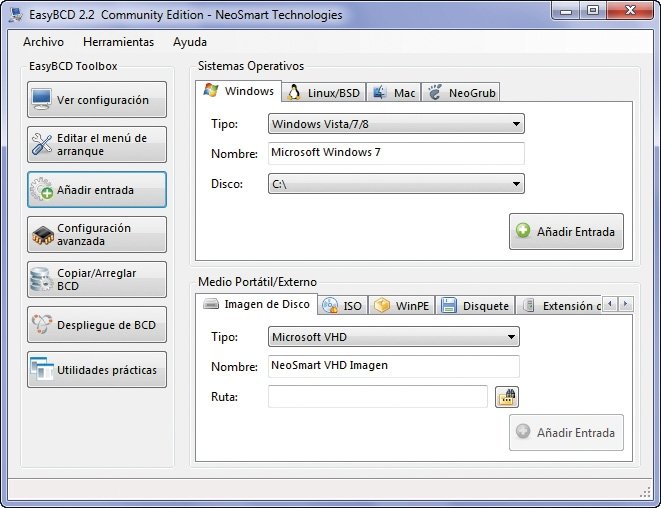The height and width of the screenshot is (508, 661).
Task: Click Añadir Entrada in Sistemas Operativos
Action: coord(566,231)
